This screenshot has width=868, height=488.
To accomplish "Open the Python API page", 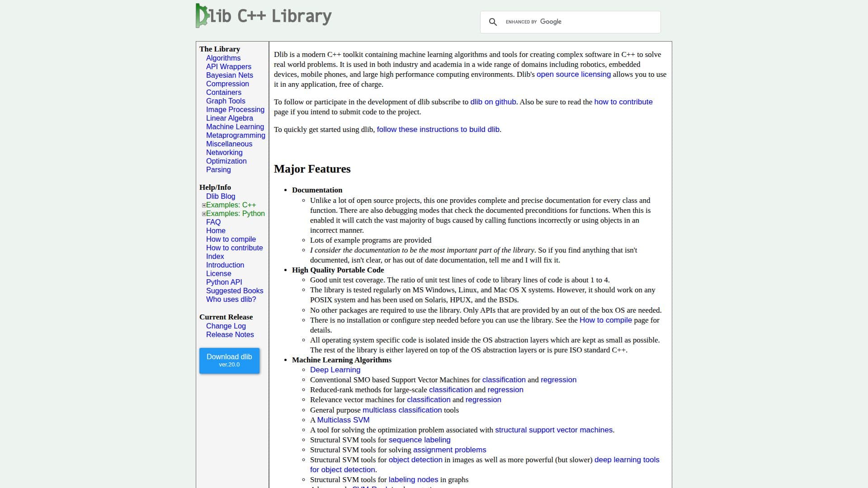I will (224, 282).
